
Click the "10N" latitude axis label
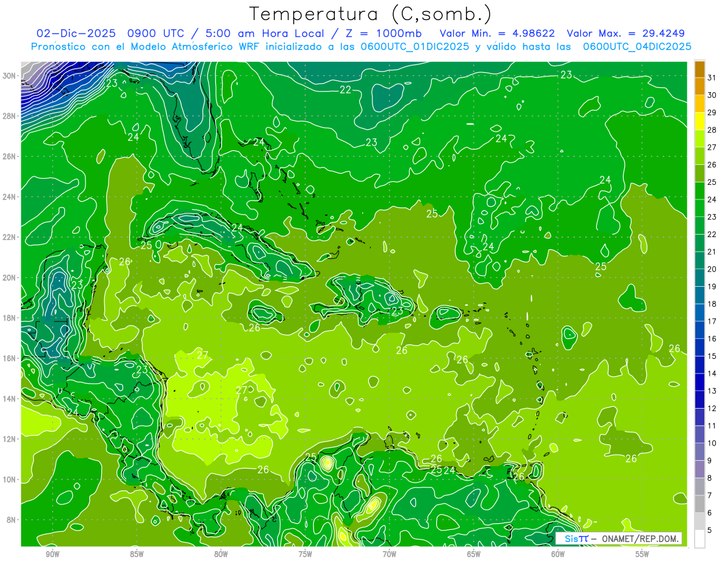click(9, 480)
